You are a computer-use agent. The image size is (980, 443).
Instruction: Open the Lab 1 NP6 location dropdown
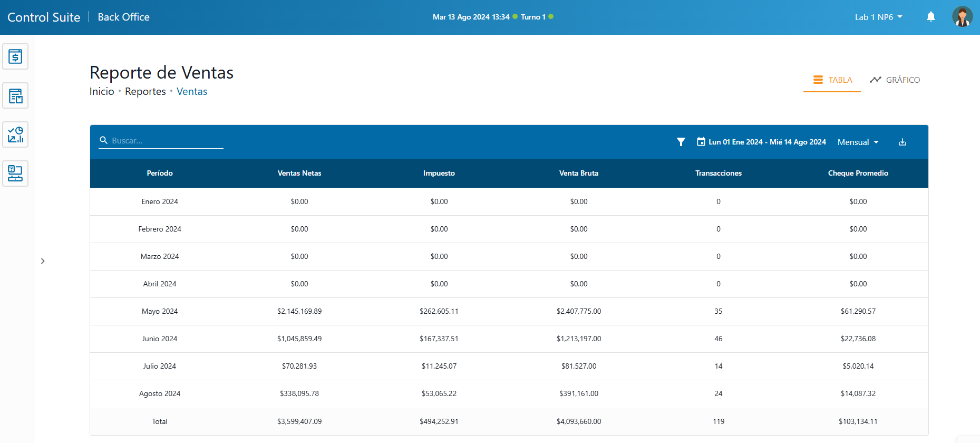pos(878,17)
